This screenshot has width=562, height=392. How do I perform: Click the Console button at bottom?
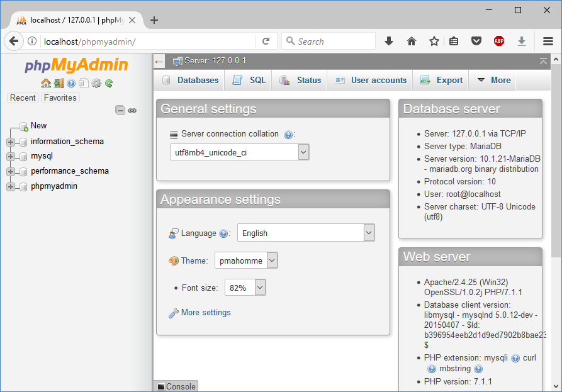(x=176, y=386)
